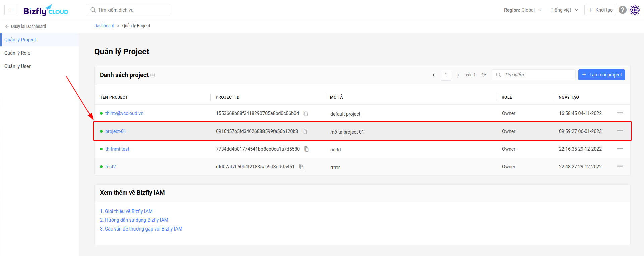Open the Tiếng việt language dropdown
The width and height of the screenshot is (644, 256).
coord(564,10)
